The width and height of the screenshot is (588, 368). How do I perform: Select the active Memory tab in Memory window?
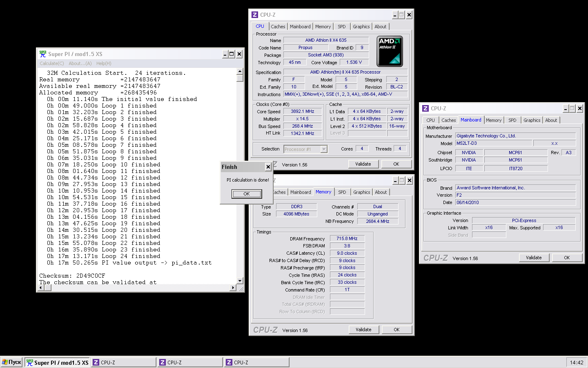pos(323,192)
